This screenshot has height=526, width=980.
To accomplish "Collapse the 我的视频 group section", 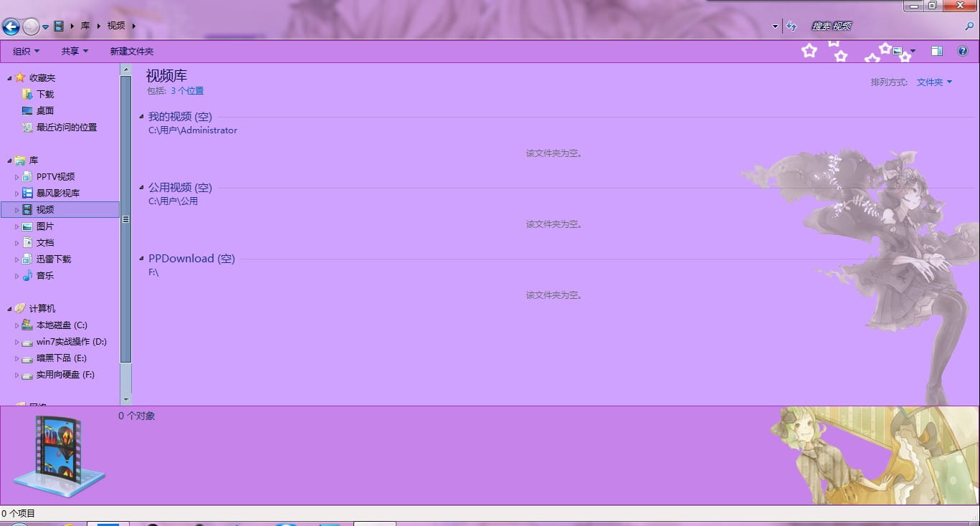I will pos(142,117).
